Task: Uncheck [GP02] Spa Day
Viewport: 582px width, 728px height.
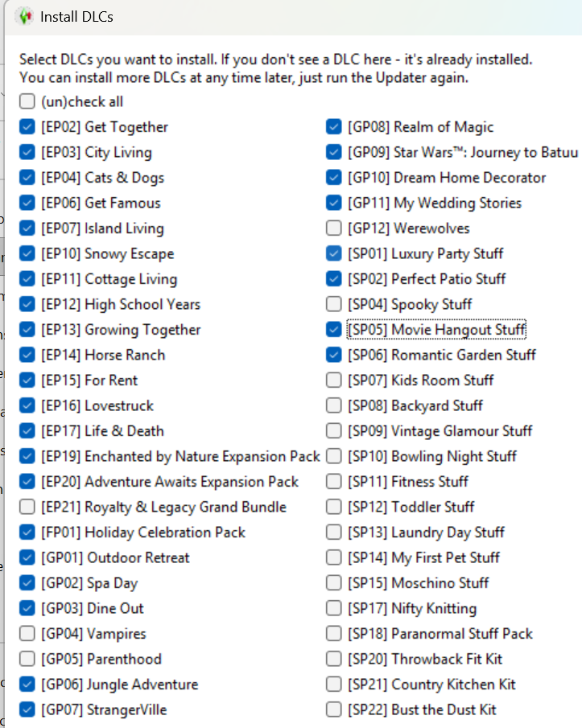Action: pyautogui.click(x=27, y=582)
